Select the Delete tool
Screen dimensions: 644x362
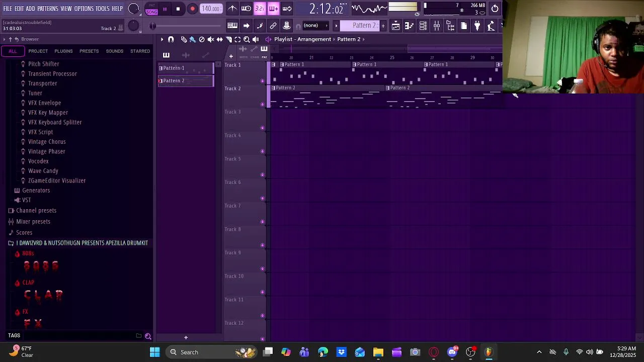pos(202,39)
